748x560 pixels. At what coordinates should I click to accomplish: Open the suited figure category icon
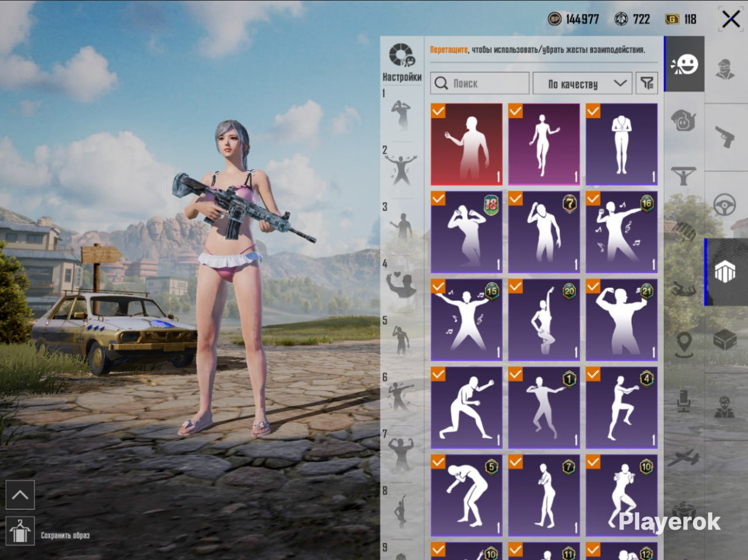725,407
